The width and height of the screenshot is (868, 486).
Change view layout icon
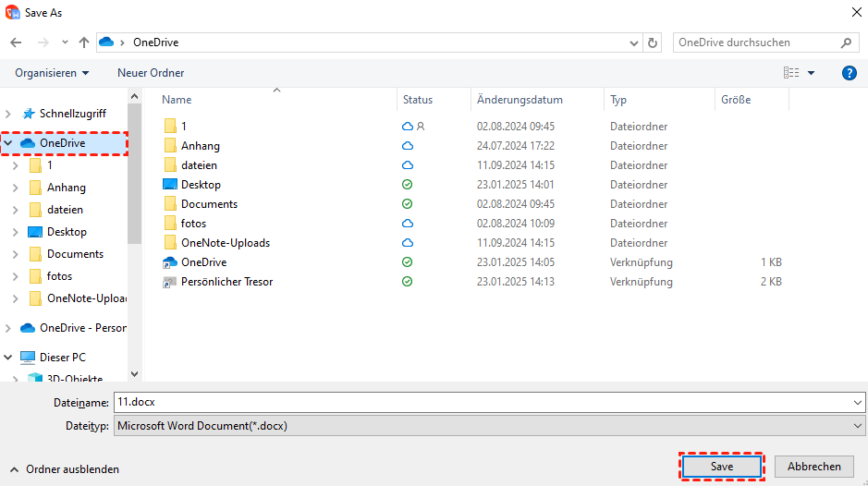tap(791, 73)
